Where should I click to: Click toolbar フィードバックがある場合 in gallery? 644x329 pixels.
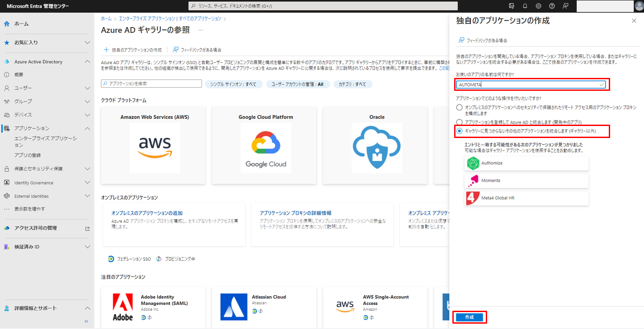[197, 50]
